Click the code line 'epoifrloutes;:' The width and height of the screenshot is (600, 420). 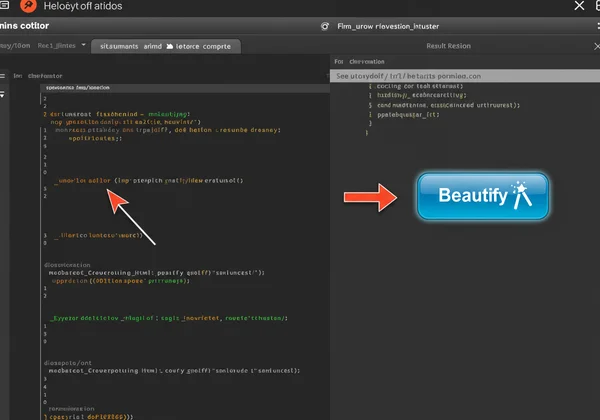[x=95, y=138]
